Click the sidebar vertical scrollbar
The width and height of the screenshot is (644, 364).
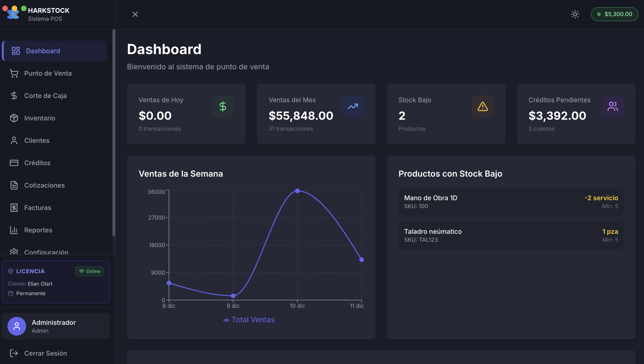[114, 133]
